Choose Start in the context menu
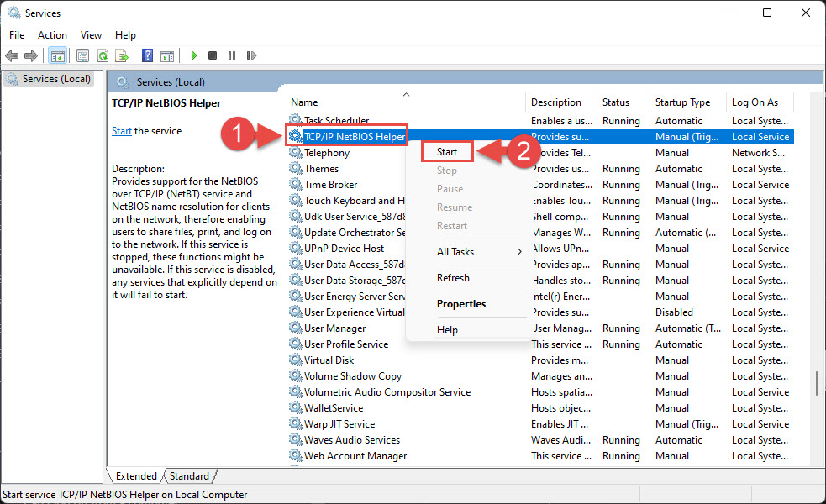The height and width of the screenshot is (504, 826). (447, 152)
